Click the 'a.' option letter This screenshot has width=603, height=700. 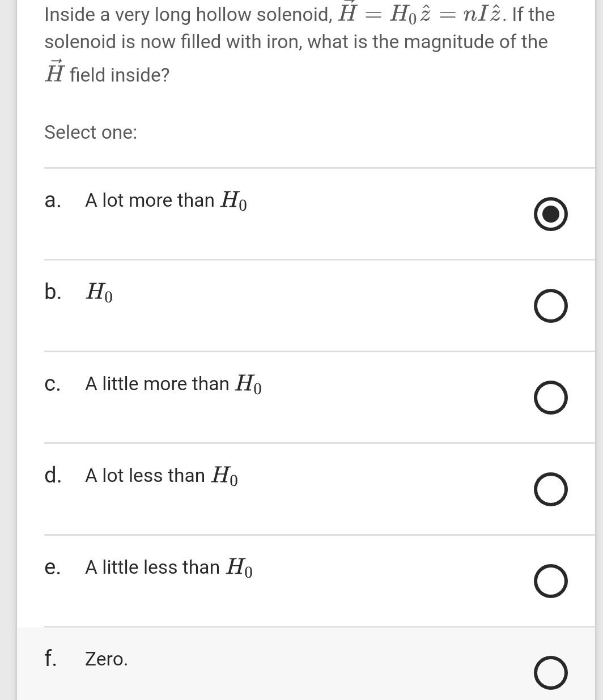pos(52,200)
